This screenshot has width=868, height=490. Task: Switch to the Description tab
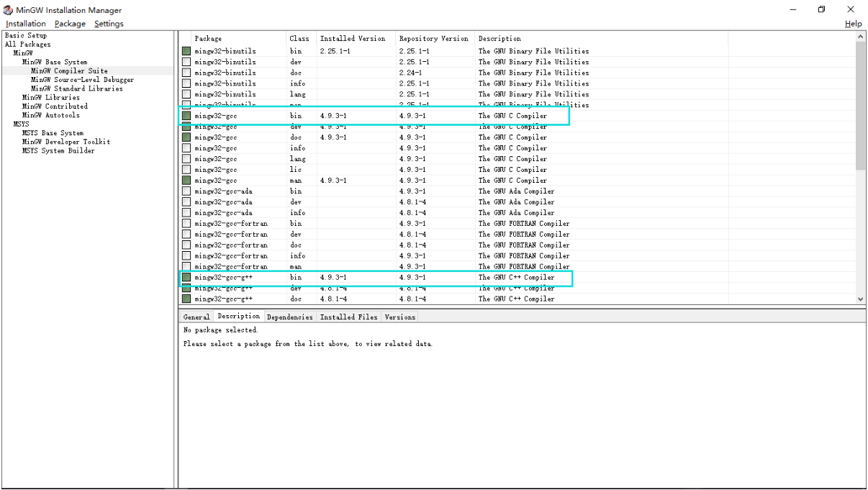pos(238,316)
